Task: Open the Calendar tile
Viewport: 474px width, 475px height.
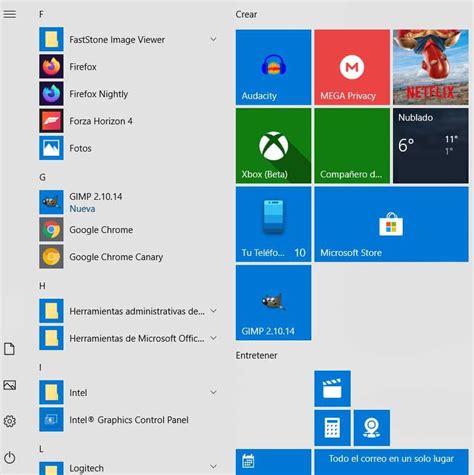Action: pyautogui.click(x=273, y=462)
